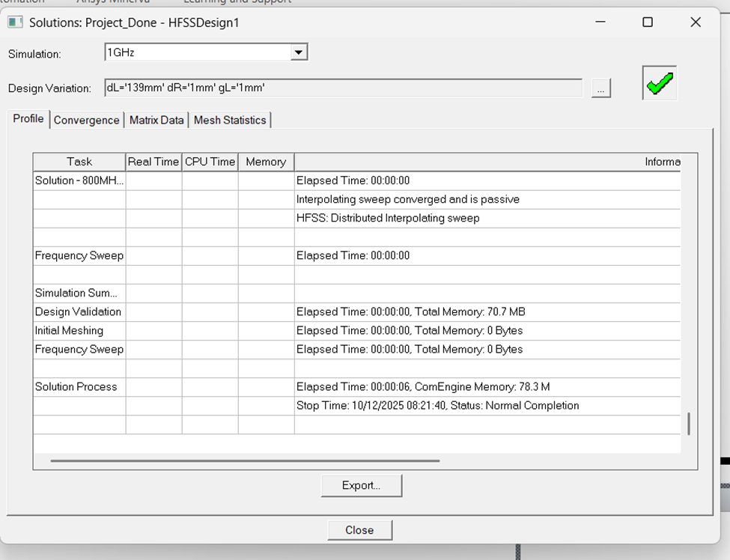The image size is (730, 560).
Task: Click the vertical scrollbar thumb in profile table
Action: pos(688,424)
